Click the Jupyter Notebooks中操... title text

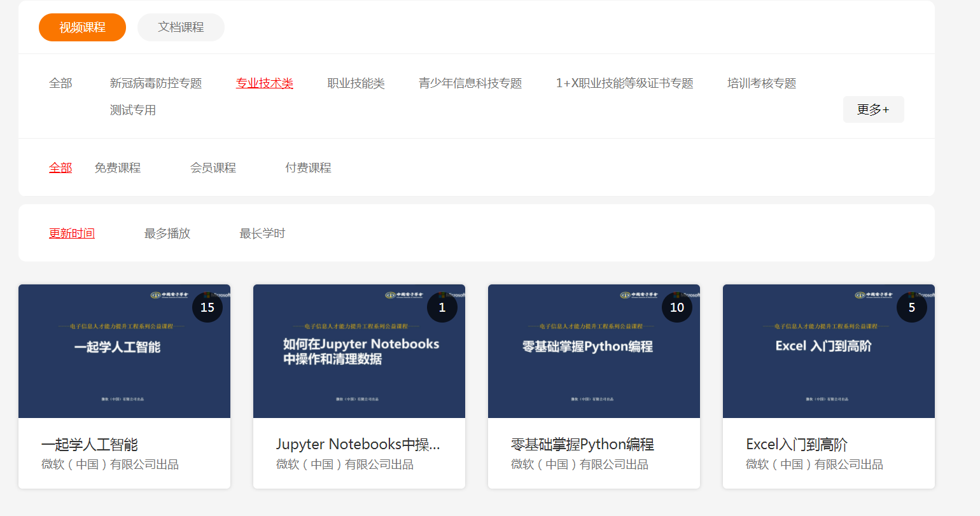(x=358, y=444)
